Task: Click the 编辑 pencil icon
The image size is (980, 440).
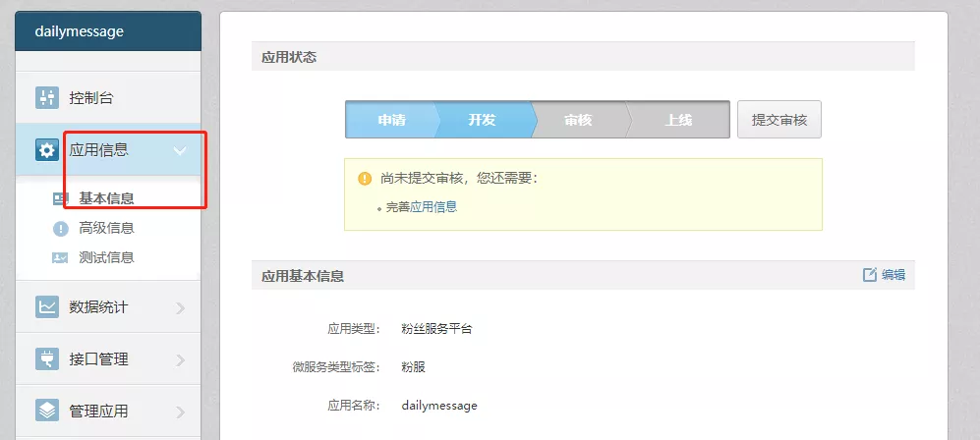Action: click(869, 275)
